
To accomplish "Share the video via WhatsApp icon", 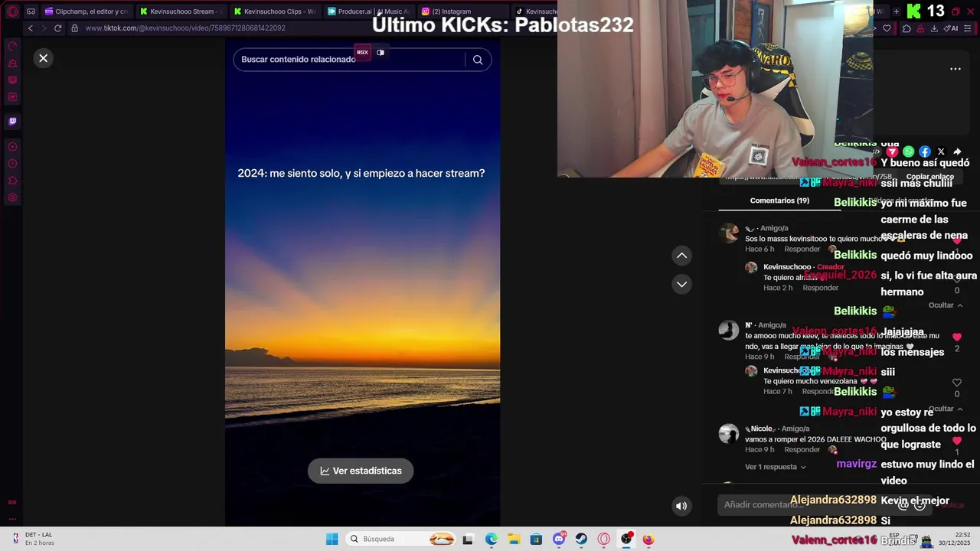I will point(908,152).
